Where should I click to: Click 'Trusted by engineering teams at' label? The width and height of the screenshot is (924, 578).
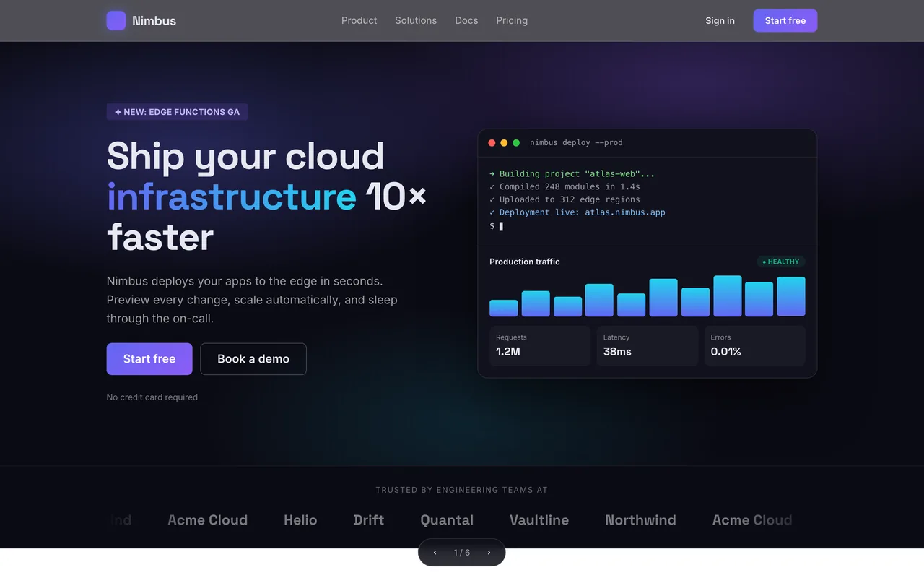point(462,490)
